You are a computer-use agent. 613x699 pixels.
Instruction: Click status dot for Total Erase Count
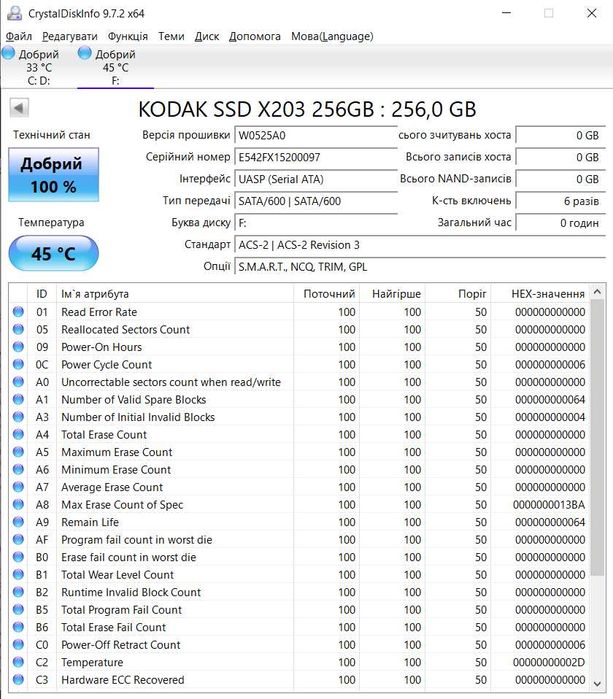18,434
